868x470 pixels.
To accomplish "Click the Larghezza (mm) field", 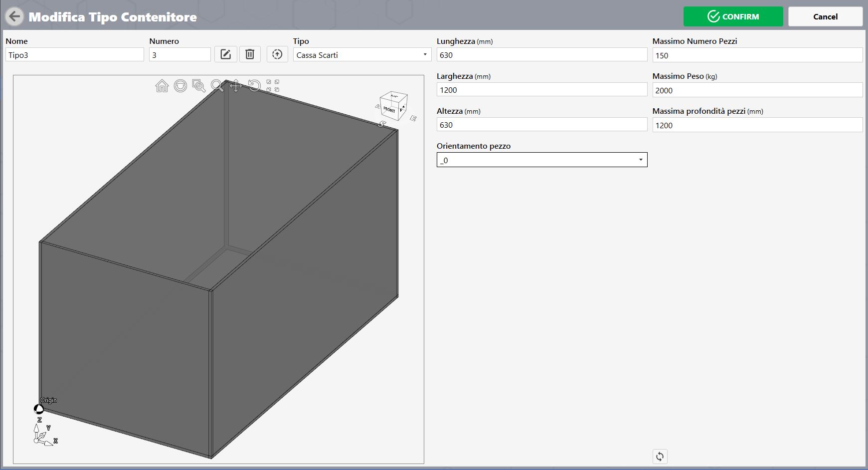I will [542, 90].
